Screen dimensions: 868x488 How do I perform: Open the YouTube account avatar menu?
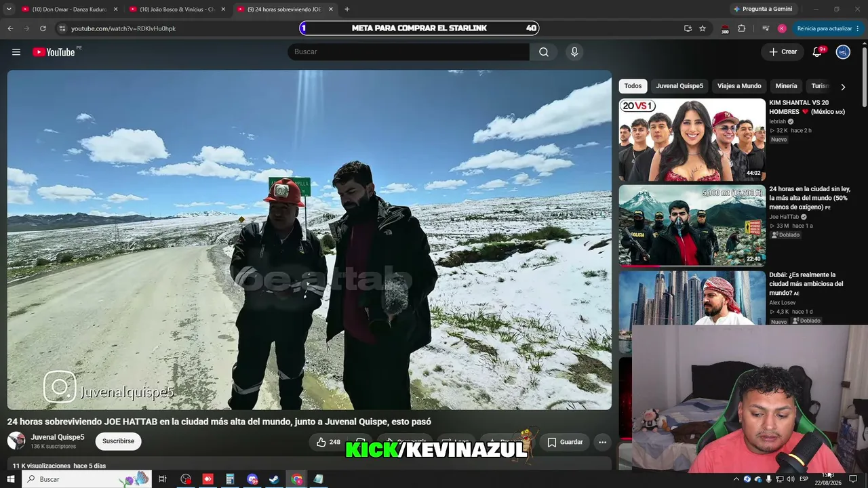point(843,52)
